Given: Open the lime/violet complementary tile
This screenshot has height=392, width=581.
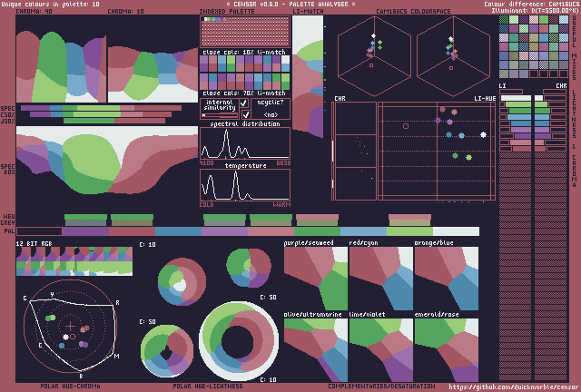Looking at the screenshot, I should point(381,350).
